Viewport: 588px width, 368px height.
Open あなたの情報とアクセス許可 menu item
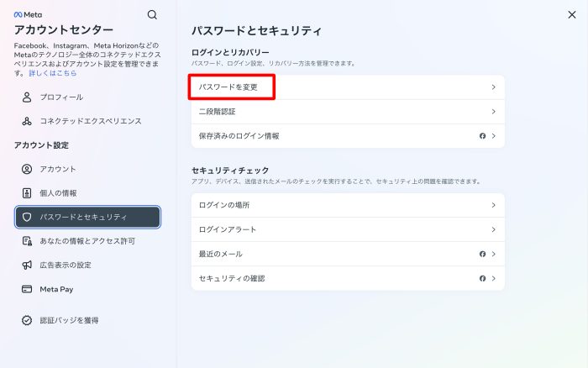click(87, 241)
